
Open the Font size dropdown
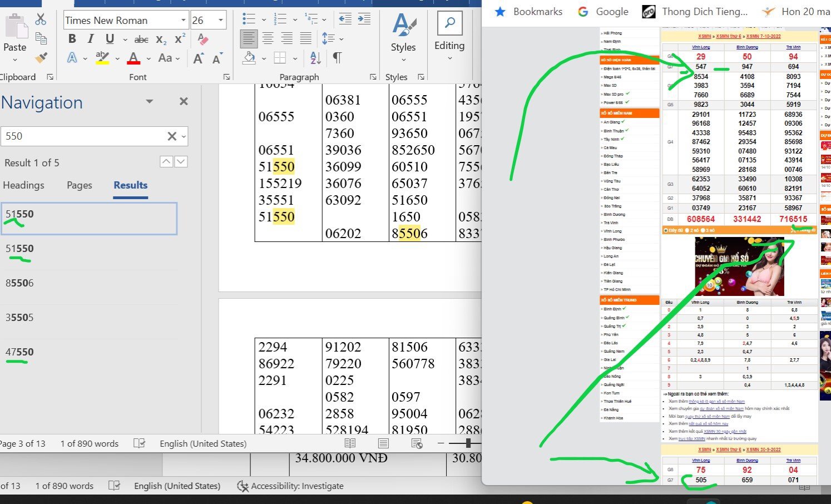[221, 21]
